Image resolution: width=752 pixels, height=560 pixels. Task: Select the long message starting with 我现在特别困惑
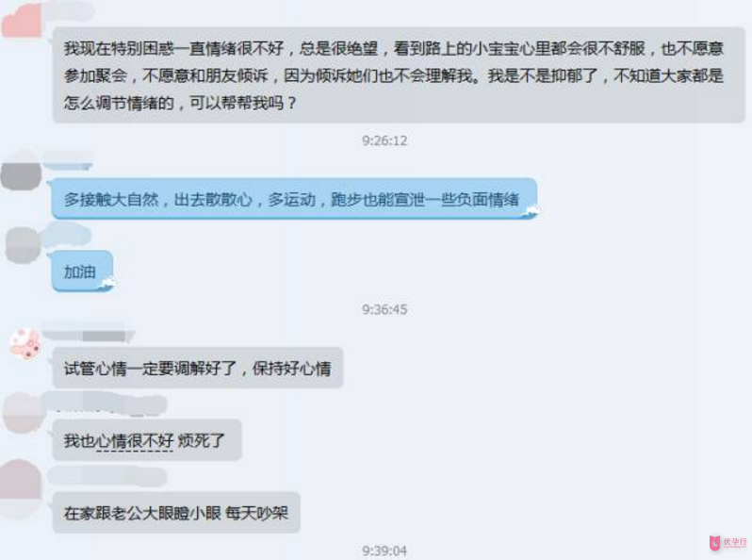[x=399, y=75]
